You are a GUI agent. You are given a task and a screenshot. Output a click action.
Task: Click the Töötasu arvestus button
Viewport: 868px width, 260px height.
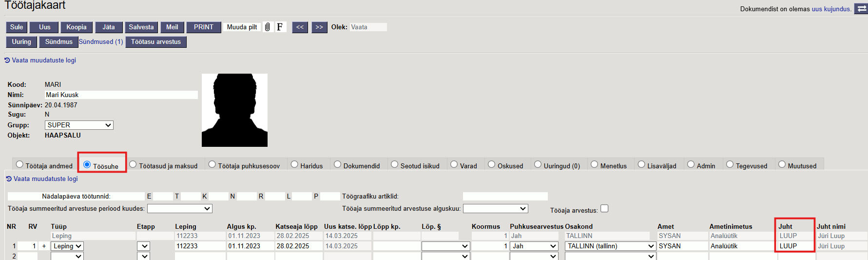coord(156,42)
